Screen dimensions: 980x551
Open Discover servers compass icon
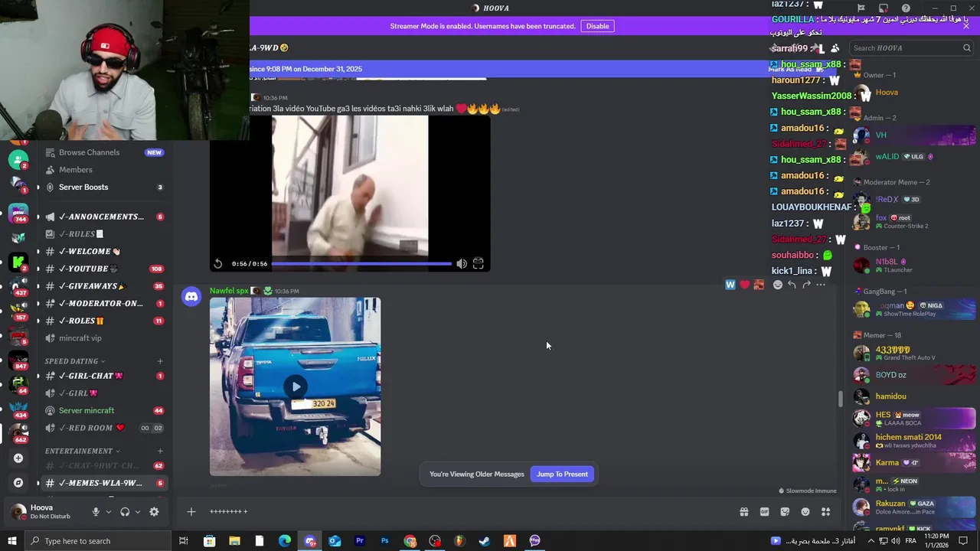coord(18,483)
